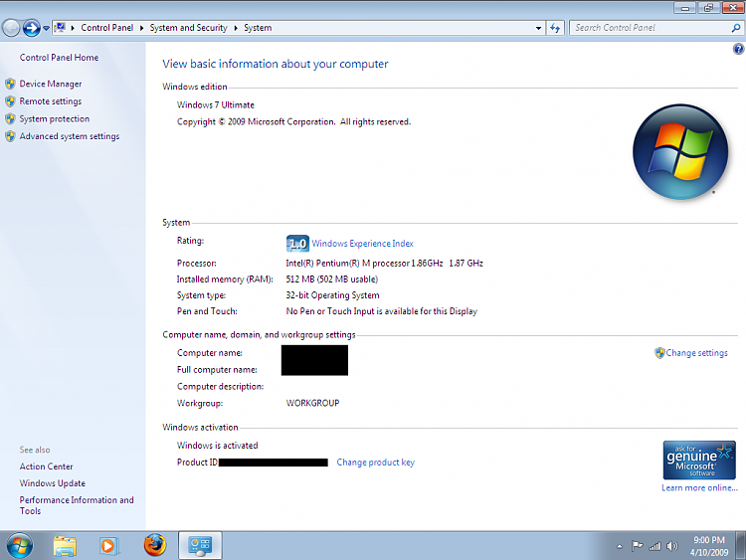This screenshot has width=746, height=560.
Task: Open the address bar history dropdown
Action: point(538,28)
